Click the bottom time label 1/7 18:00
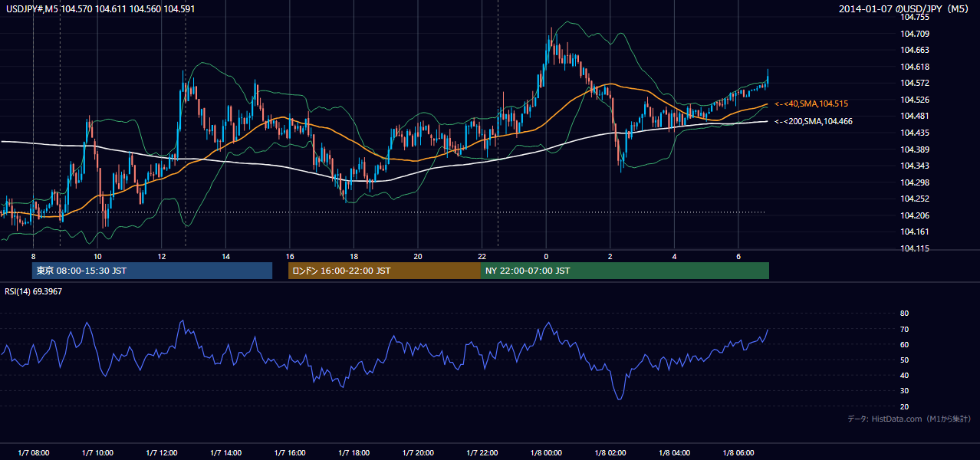The image size is (980, 460). pos(354,453)
